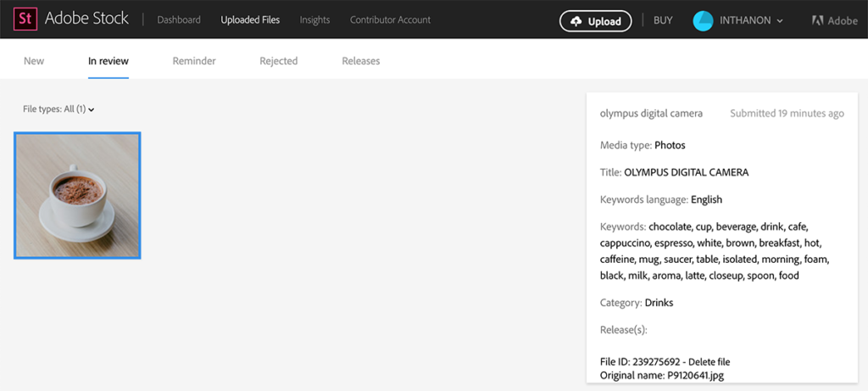The height and width of the screenshot is (391, 868).
Task: Click the Adobe logo at top right
Action: point(834,20)
